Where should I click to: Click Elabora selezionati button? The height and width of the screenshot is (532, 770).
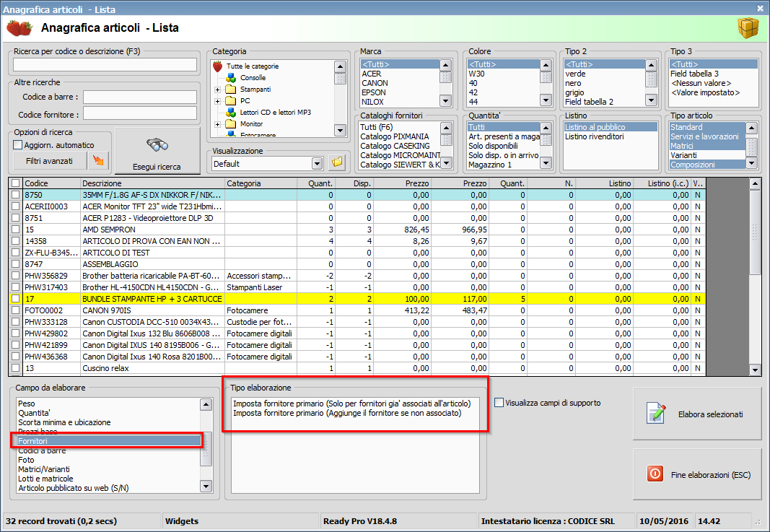pyautogui.click(x=697, y=414)
